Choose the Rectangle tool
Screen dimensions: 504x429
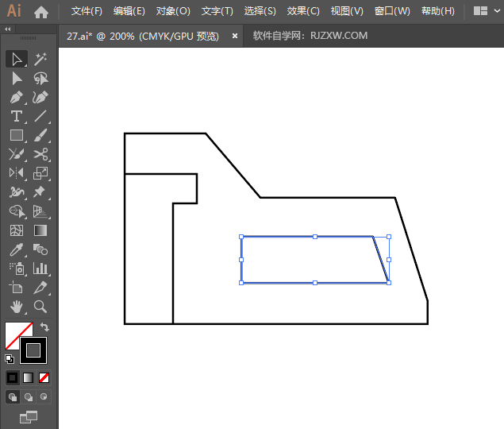click(16, 136)
